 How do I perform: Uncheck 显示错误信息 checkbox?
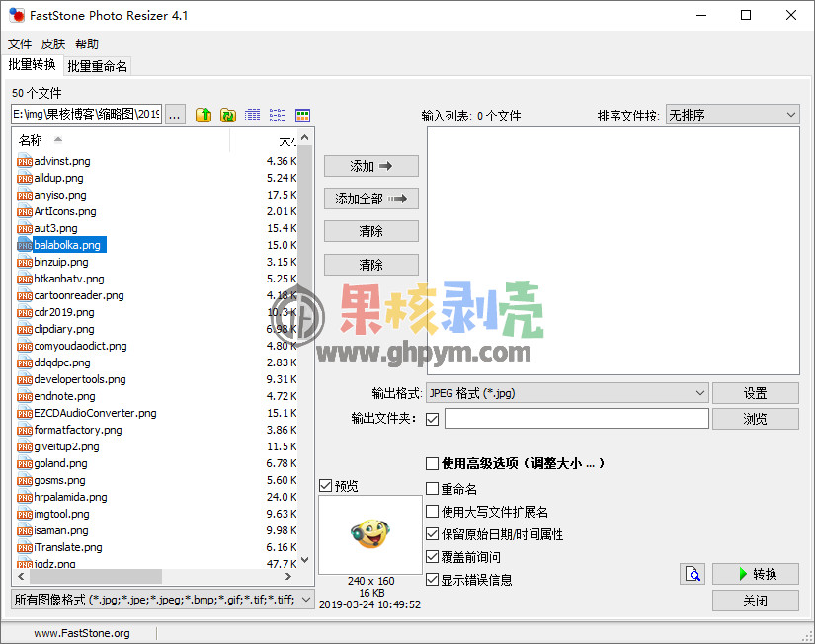click(x=432, y=580)
